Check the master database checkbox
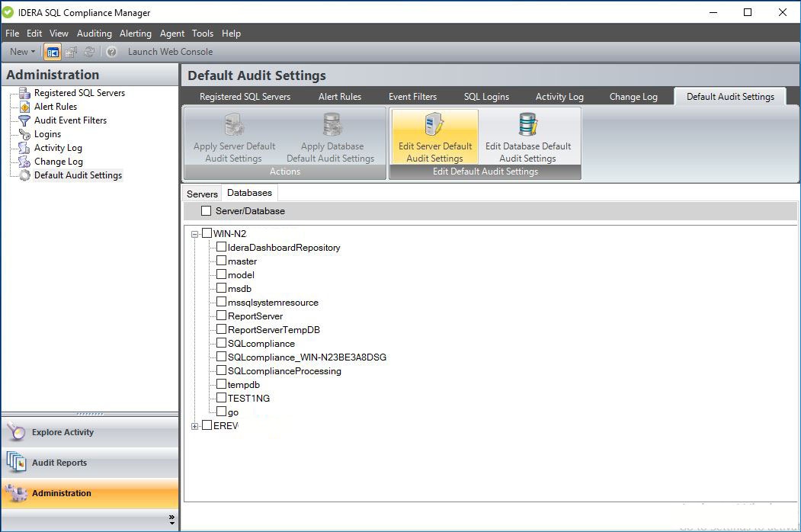Image resolution: width=801 pixels, height=532 pixels. pos(222,261)
